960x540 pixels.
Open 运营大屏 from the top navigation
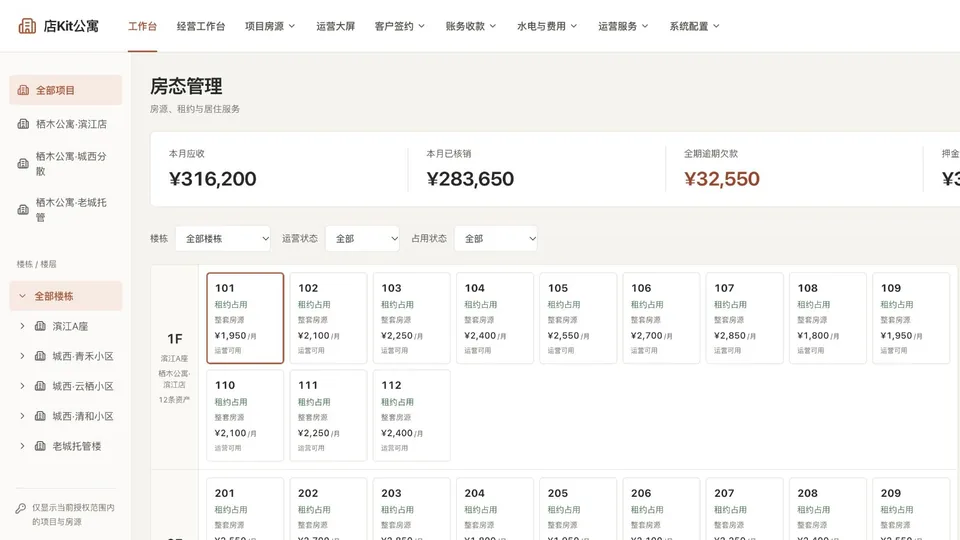coord(336,26)
